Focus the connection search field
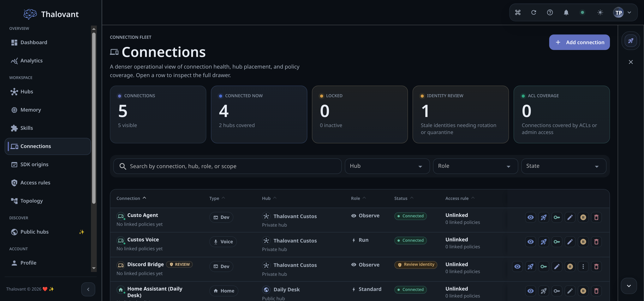The image size is (644, 301). click(227, 166)
